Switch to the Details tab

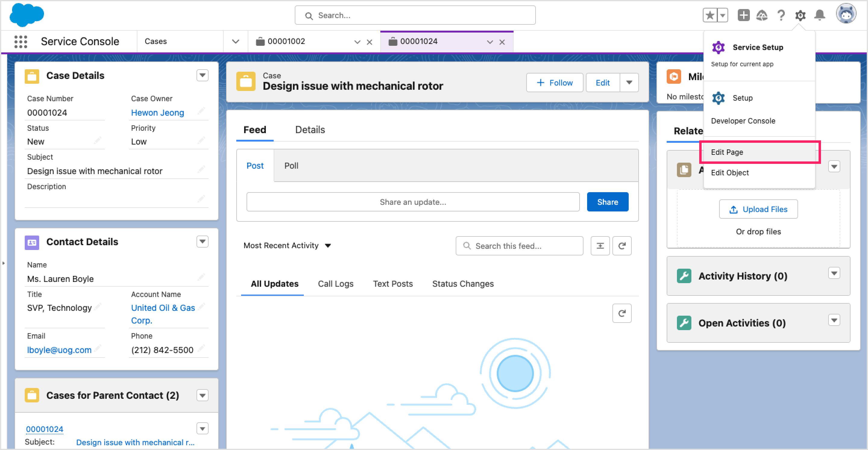pos(310,130)
